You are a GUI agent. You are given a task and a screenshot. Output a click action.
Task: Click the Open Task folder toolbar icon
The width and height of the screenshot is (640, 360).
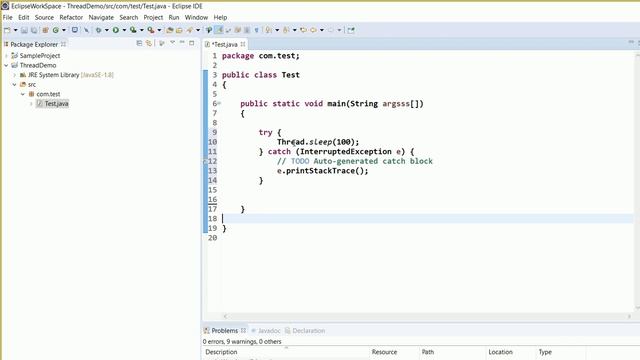click(x=179, y=30)
